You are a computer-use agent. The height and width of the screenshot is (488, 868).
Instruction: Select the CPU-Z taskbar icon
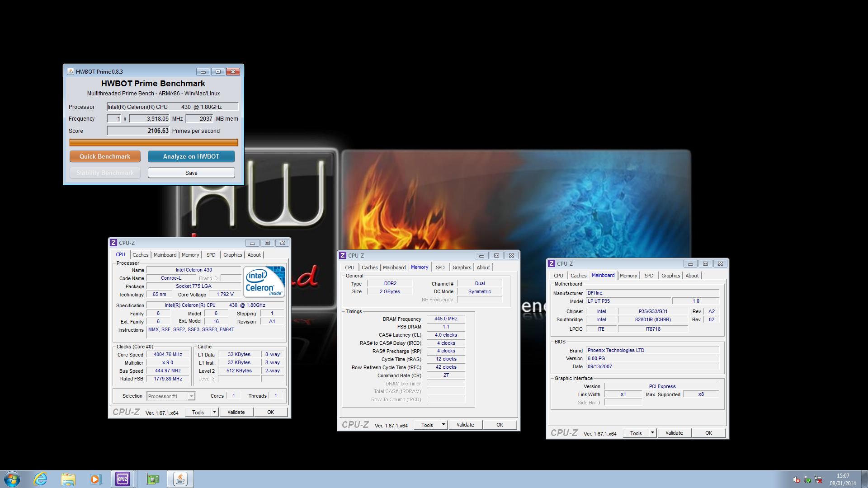tap(123, 479)
